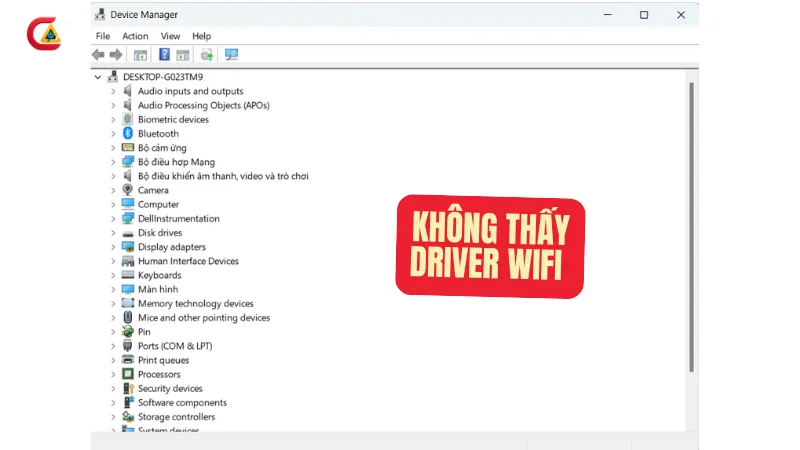
Task: Open the Help menu
Action: [x=202, y=36]
